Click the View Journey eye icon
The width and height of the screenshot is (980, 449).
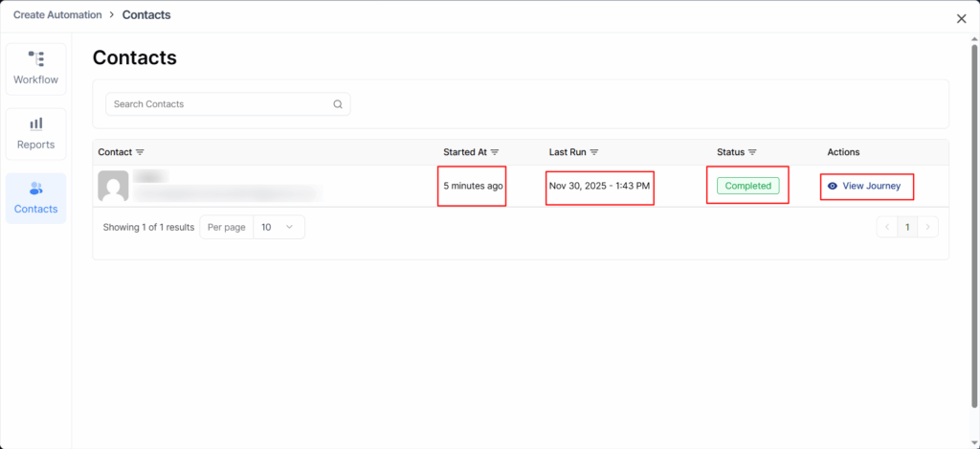point(833,186)
